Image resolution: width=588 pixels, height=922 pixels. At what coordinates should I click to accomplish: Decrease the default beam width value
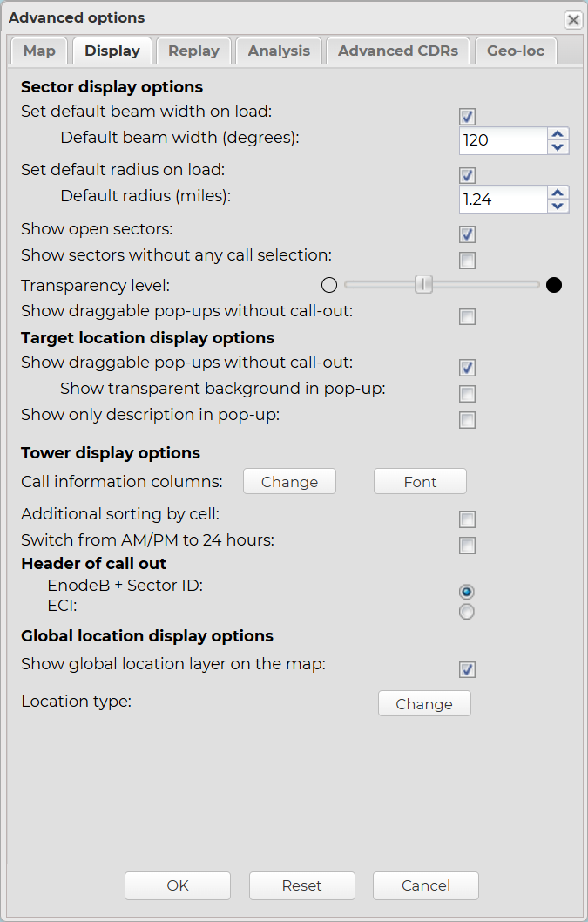[x=558, y=147]
